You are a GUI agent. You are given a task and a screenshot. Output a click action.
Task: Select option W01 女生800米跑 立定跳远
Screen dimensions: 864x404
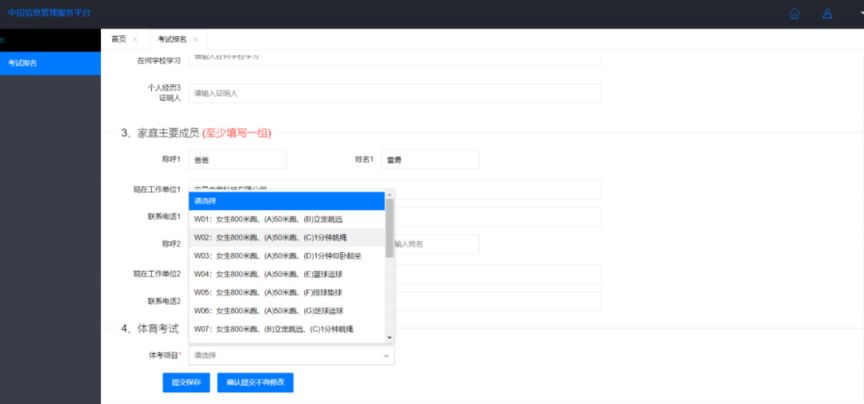[287, 219]
